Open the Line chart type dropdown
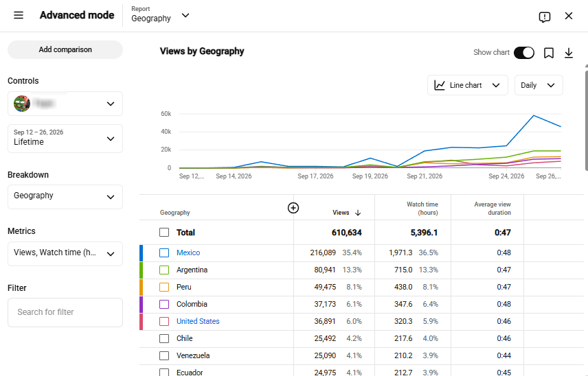The width and height of the screenshot is (588, 376). (467, 85)
